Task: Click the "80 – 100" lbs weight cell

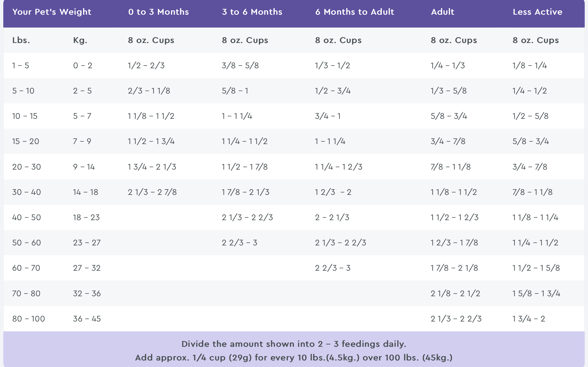Action: (x=29, y=319)
